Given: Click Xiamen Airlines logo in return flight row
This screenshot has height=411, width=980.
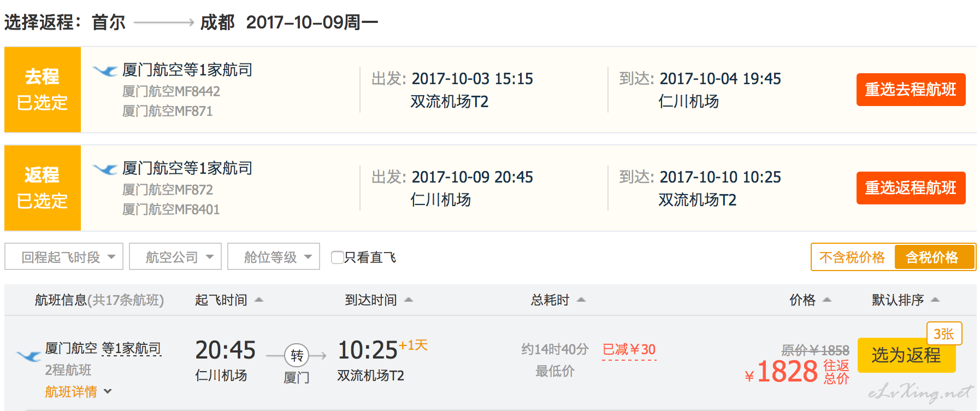Looking at the screenshot, I should [105, 169].
